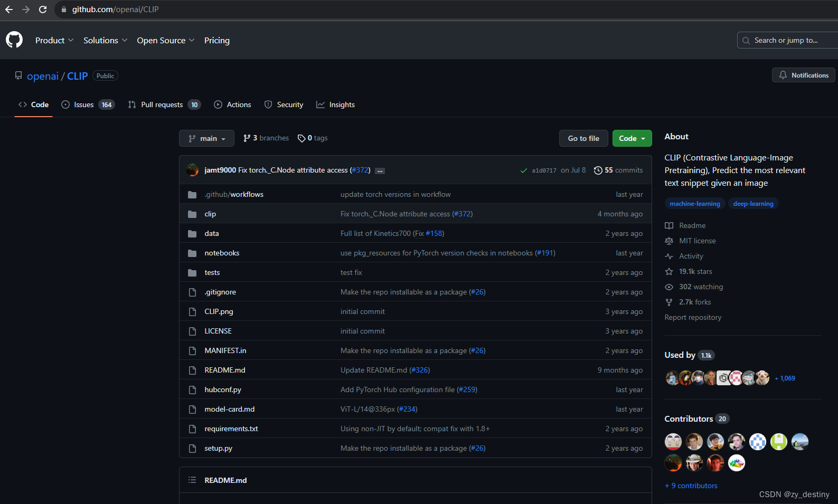This screenshot has width=838, height=504.
Task: Click the file icon next to LICENSE
Action: tap(192, 331)
